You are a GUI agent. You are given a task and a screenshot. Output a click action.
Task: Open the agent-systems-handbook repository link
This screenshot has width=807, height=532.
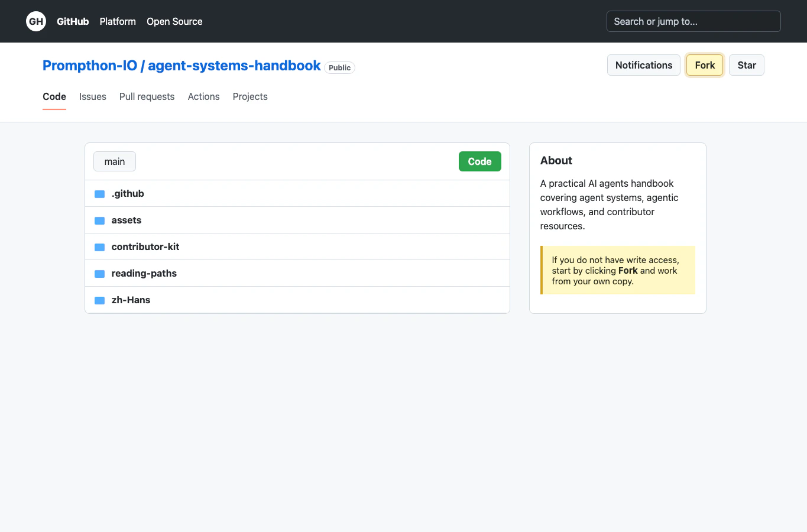coord(234,66)
